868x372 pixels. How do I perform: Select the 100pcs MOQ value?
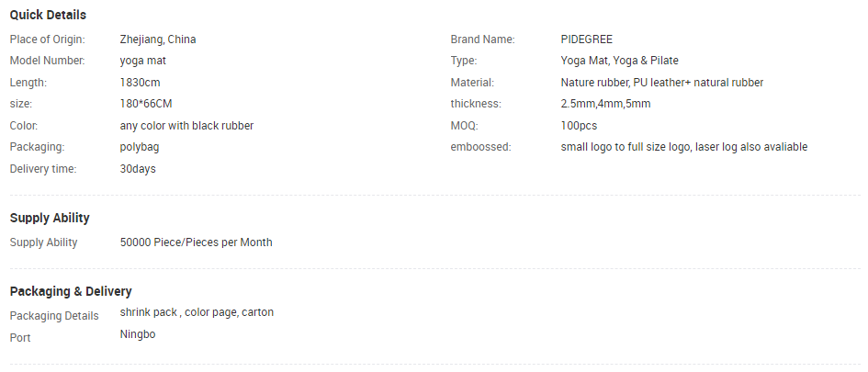579,126
